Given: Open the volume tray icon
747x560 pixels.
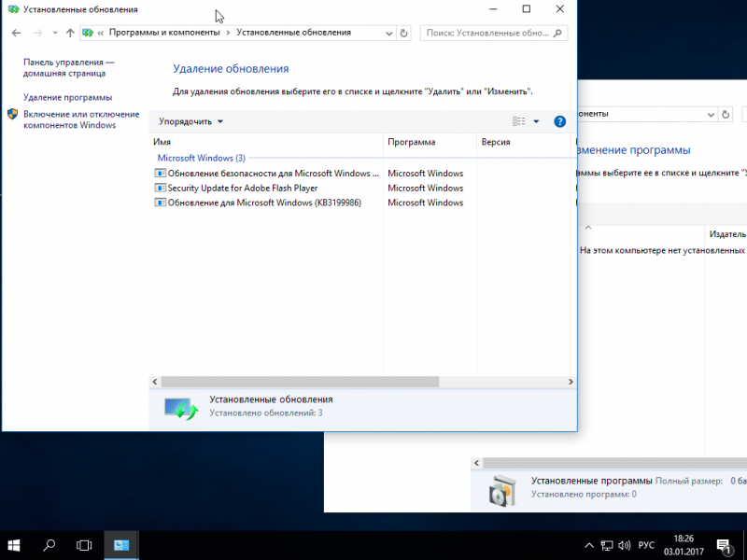Looking at the screenshot, I should tap(624, 546).
